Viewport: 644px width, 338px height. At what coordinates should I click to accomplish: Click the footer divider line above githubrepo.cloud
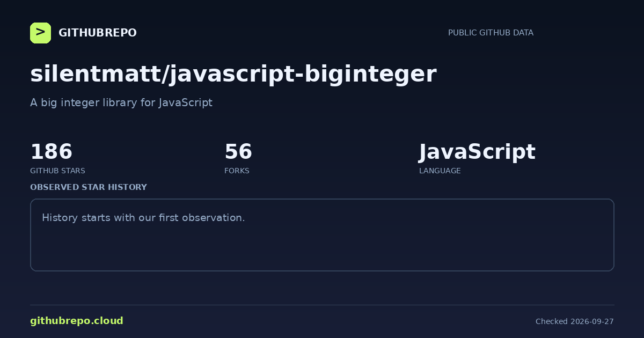tap(322, 305)
